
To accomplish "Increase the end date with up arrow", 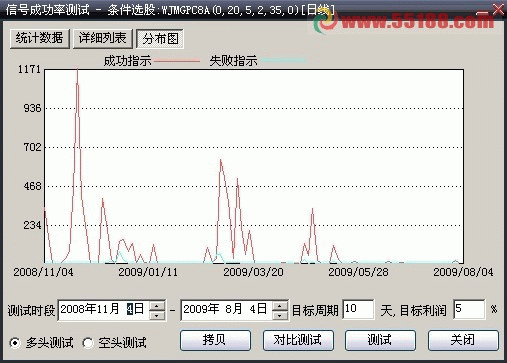I will (x=280, y=306).
